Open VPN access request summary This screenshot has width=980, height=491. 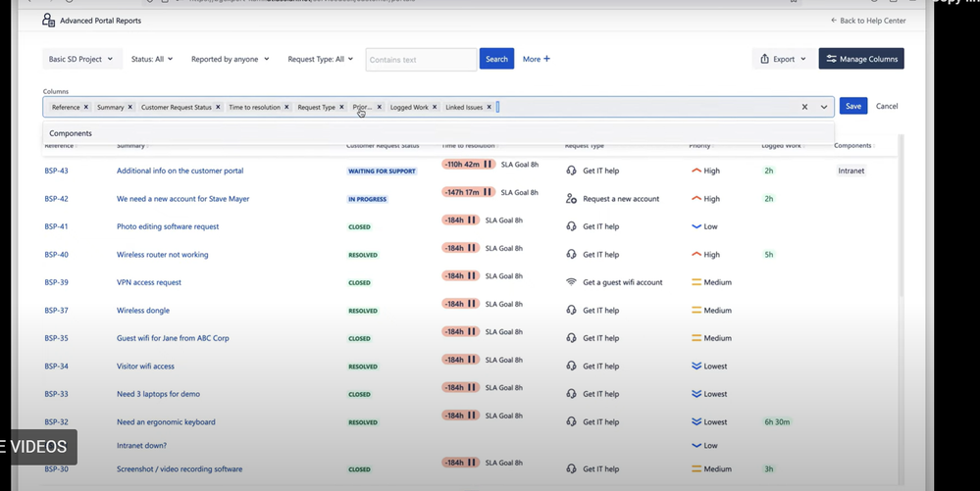coord(149,282)
